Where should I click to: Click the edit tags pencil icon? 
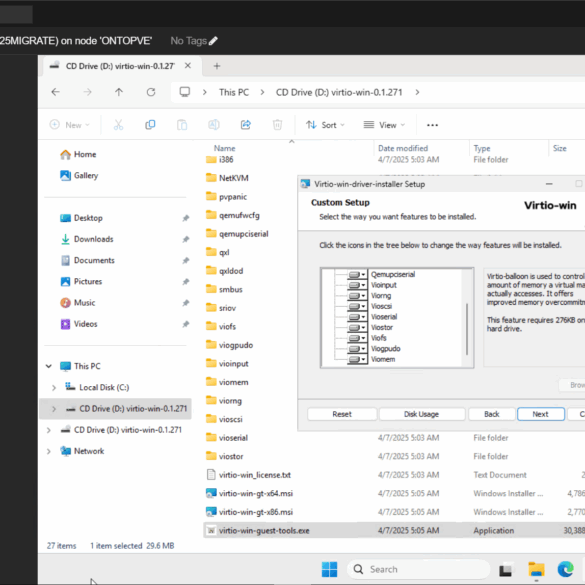pos(213,41)
